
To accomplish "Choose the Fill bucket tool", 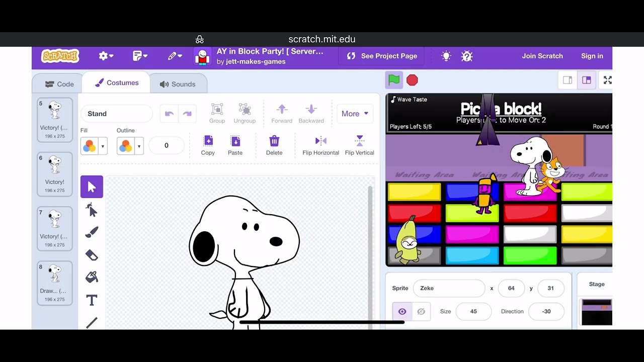I will [92, 278].
